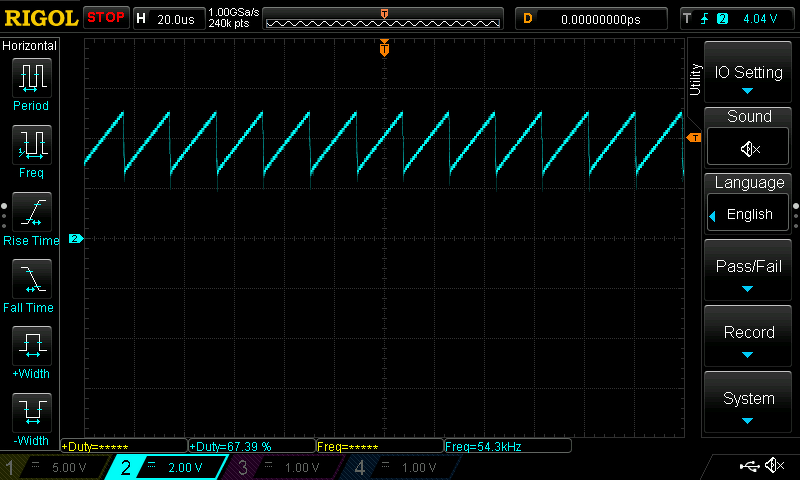Click the 240k pts memory depth readout

point(229,23)
